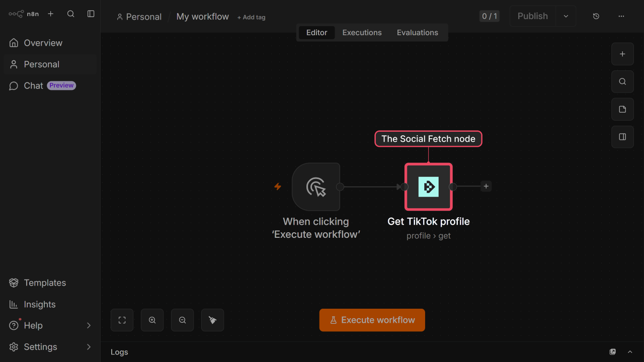Click the canvas search nodes icon
This screenshot has width=644, height=362.
[x=622, y=81]
